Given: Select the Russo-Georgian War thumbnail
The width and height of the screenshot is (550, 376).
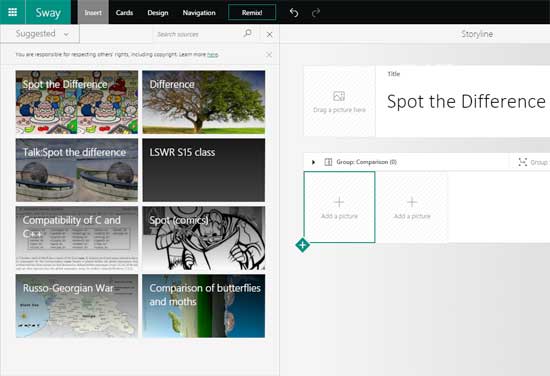Looking at the screenshot, I should pos(77,306).
